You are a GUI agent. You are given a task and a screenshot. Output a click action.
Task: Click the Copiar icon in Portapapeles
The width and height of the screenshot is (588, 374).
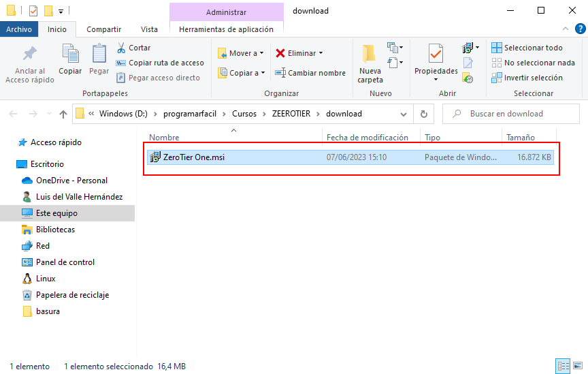pos(70,54)
